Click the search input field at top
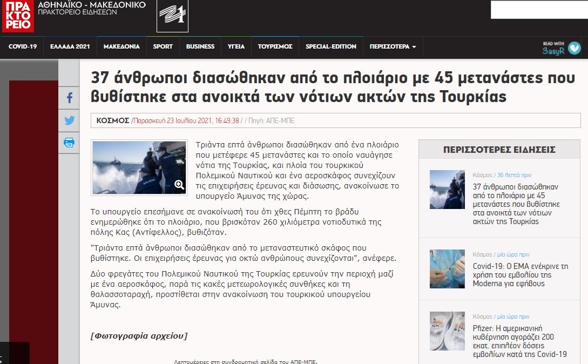Image resolution: width=588 pixels, height=364 pixels. (539, 10)
